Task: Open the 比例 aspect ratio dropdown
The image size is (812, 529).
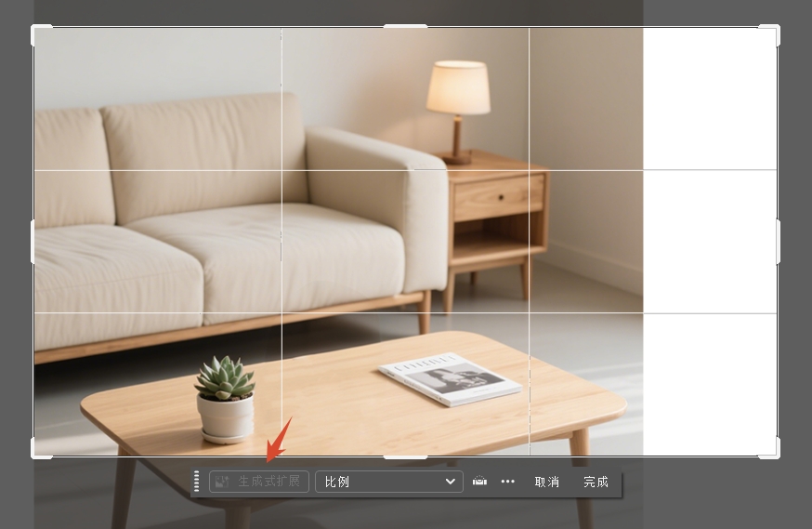Action: coord(388,482)
